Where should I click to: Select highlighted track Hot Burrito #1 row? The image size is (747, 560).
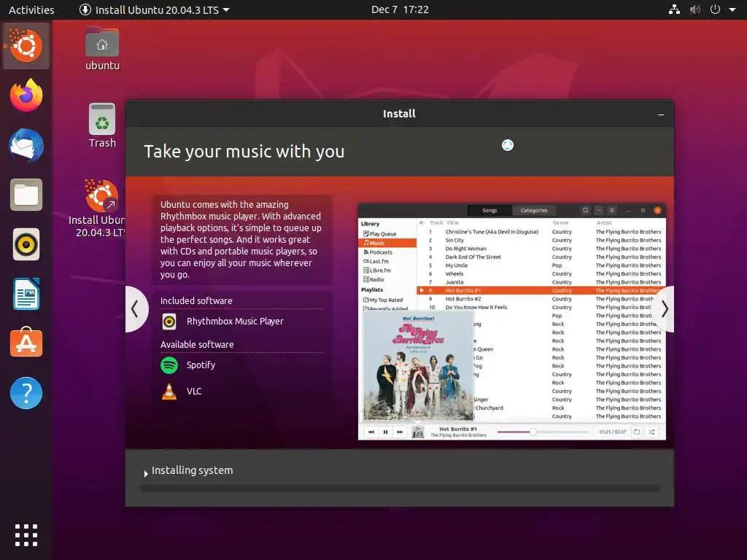tap(541, 290)
